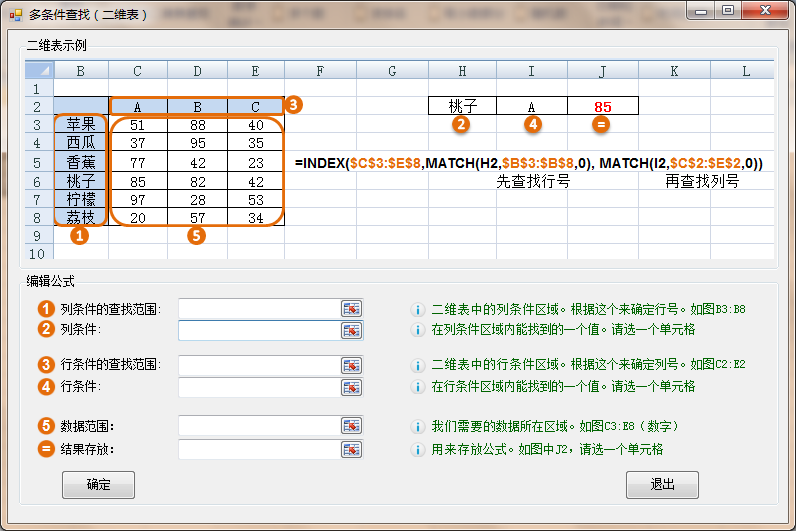
Task: Click range picker icon for 行条件 field
Action: point(351,386)
